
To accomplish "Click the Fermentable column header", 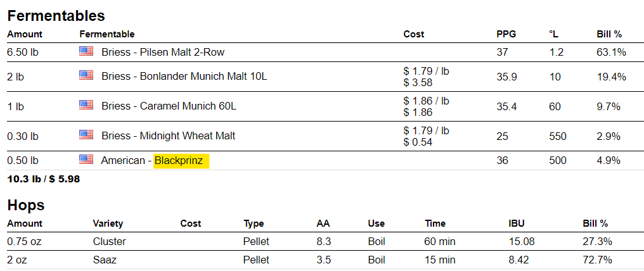I will (x=106, y=34).
